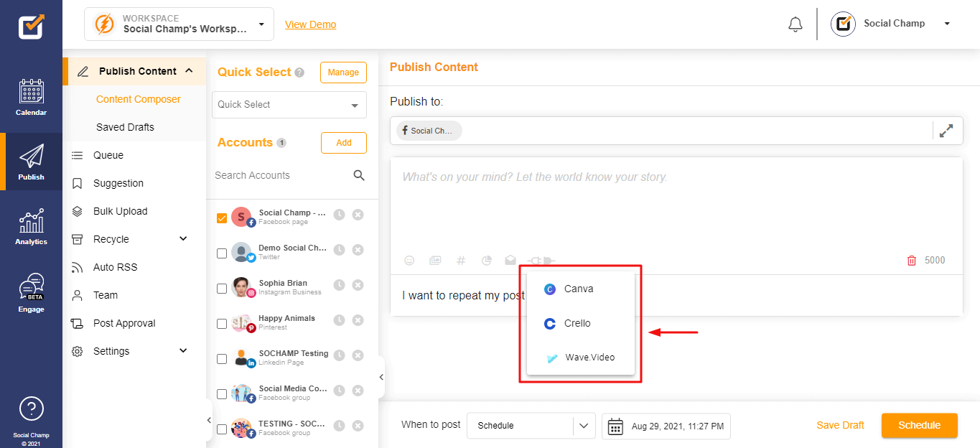The width and height of the screenshot is (980, 448).
Task: Open the pie chart icon in composer toolbar
Action: (486, 261)
